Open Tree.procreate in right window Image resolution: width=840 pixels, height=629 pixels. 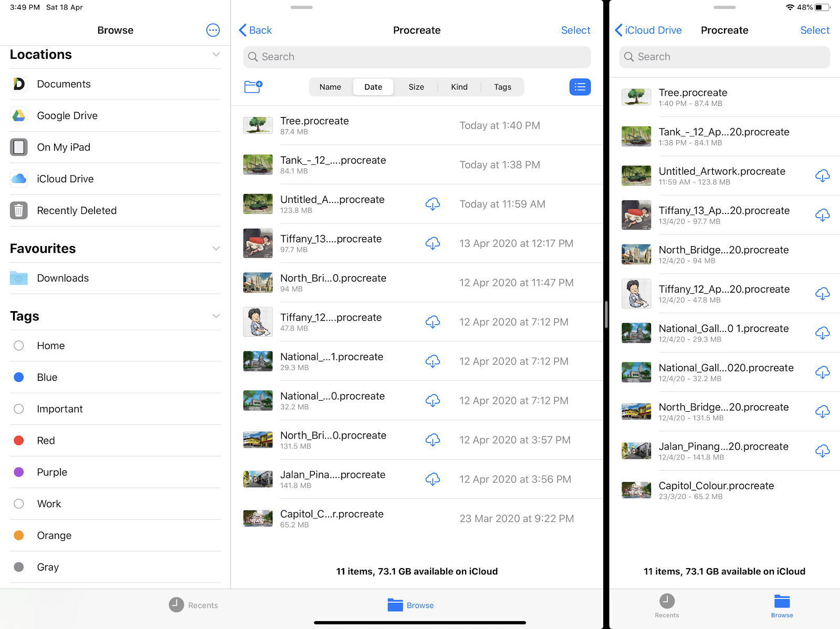724,97
